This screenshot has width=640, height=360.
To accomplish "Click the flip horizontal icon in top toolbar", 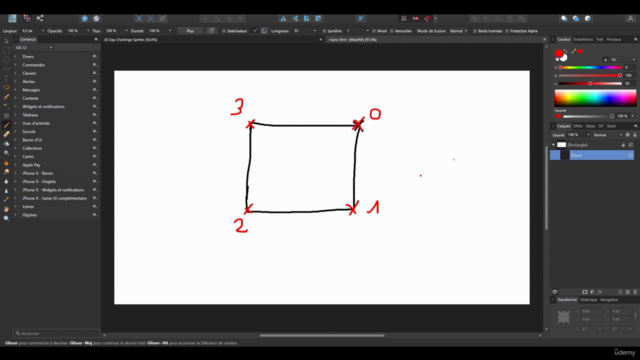I will point(283,18).
